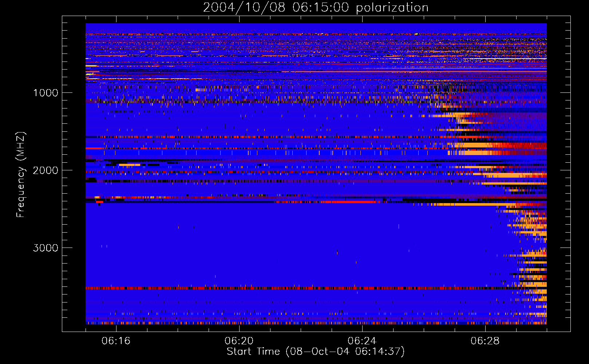Click the '06:20' time tick label
The height and width of the screenshot is (364, 589).
point(239,341)
